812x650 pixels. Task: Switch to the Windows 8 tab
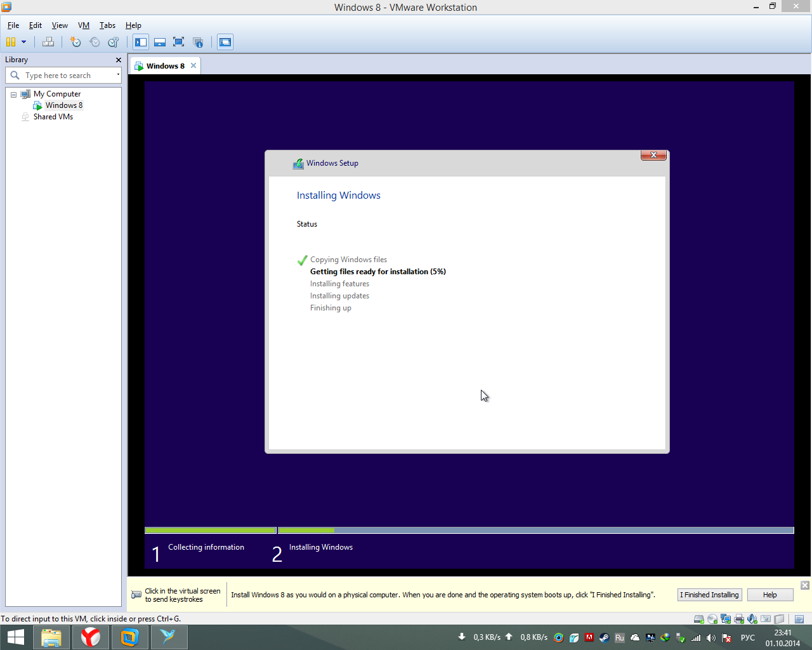[165, 66]
